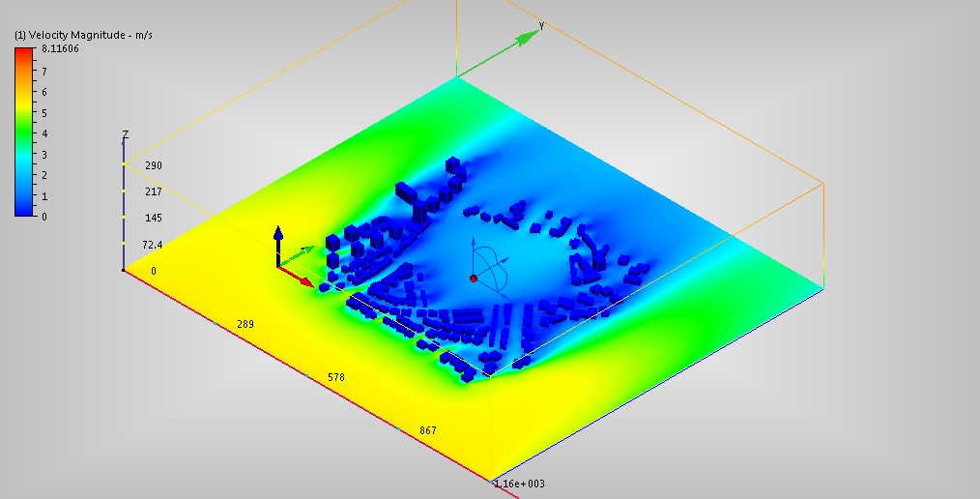This screenshot has width=980, height=499.
Task: Click the blue rotation arc widget near center
Action: coord(492,268)
